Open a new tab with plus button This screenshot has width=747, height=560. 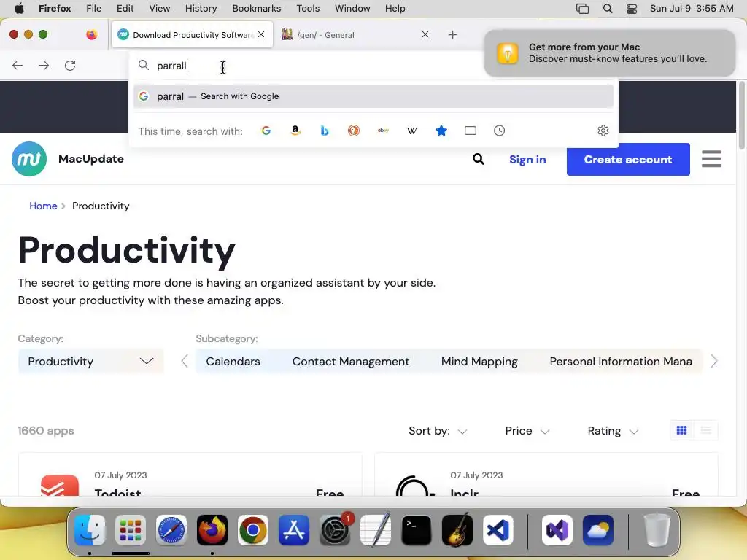click(x=452, y=35)
